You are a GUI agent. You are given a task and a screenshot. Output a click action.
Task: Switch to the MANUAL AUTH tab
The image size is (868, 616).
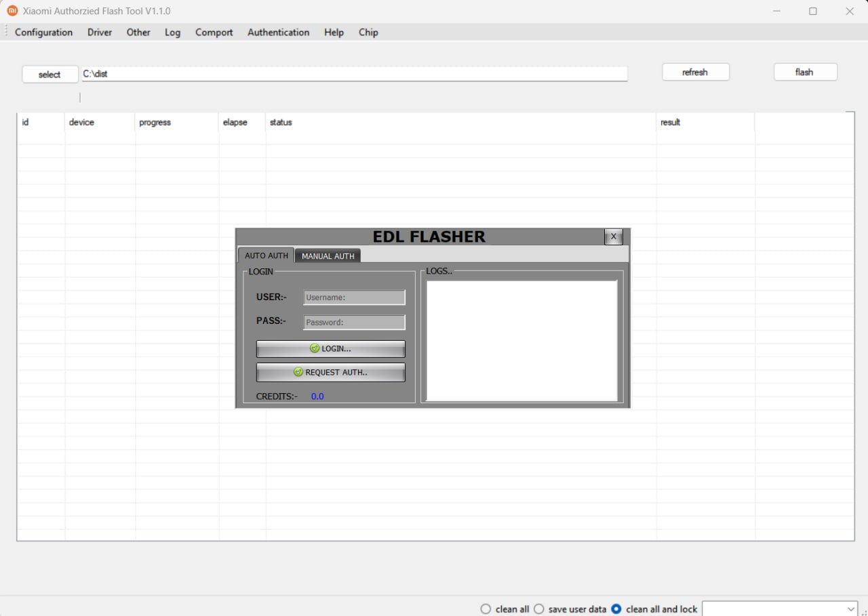(328, 255)
